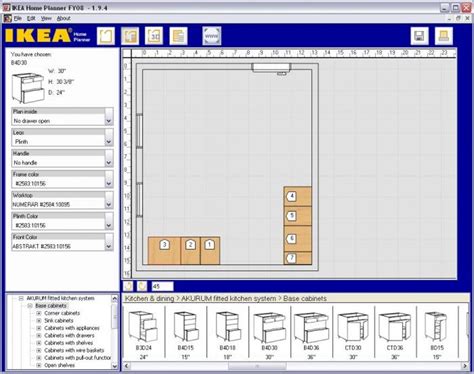Open the About menu

point(63,18)
